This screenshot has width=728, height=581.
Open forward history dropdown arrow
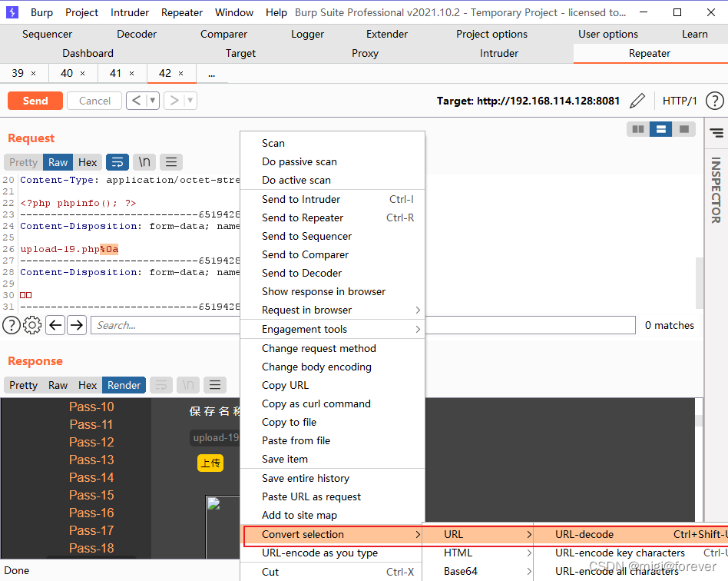pyautogui.click(x=190, y=101)
